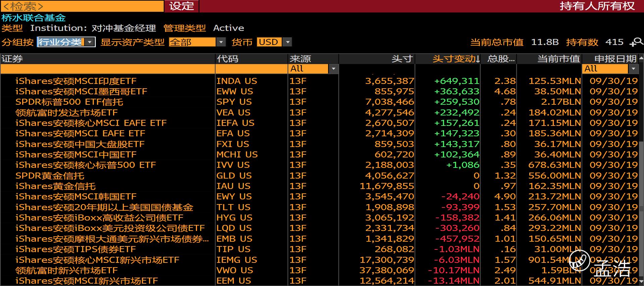Select the iShares安硕MSCI EAFE ETF row
Image resolution: width=644 pixels, height=286 pixels.
click(320, 133)
